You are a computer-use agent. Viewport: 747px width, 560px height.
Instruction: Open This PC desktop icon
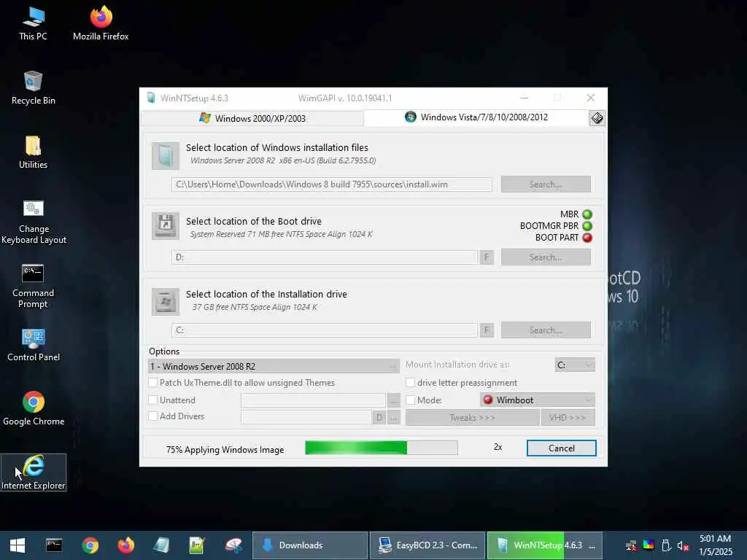33,23
